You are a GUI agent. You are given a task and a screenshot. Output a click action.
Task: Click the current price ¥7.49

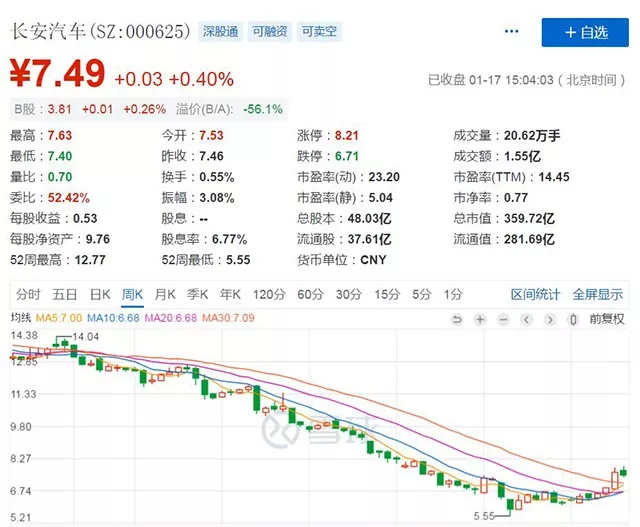58,74
